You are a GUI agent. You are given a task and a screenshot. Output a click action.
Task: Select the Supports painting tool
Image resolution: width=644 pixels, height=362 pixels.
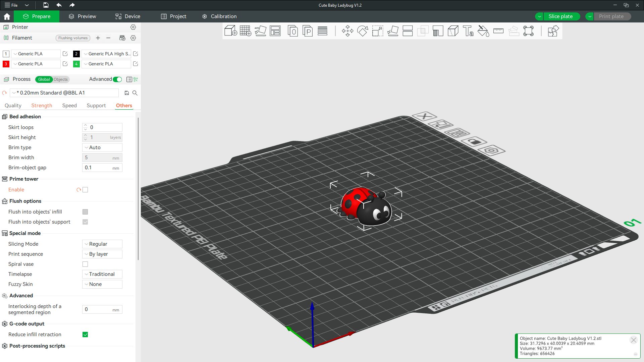click(x=438, y=31)
